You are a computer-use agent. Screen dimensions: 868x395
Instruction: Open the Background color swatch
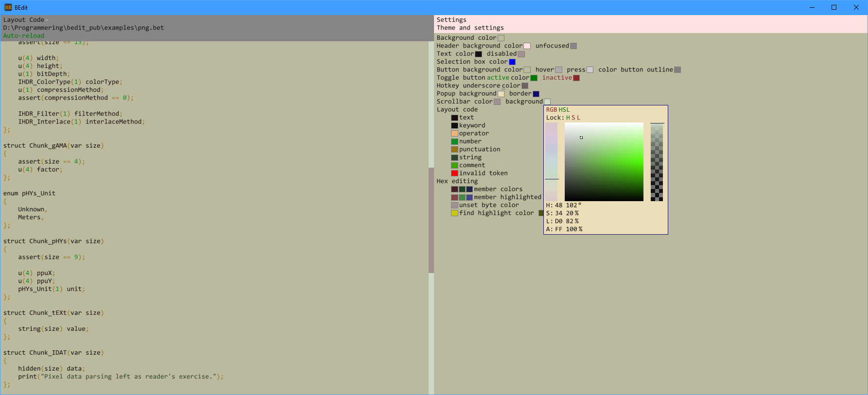point(501,38)
